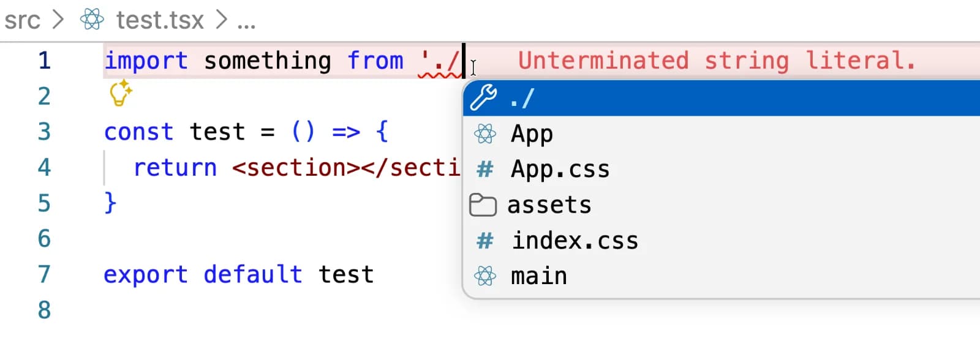Choose index.css from the suggestions
This screenshot has height=338, width=980.
(575, 241)
